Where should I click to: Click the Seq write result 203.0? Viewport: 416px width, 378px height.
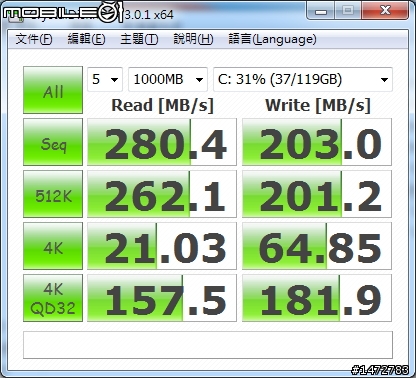point(317,142)
